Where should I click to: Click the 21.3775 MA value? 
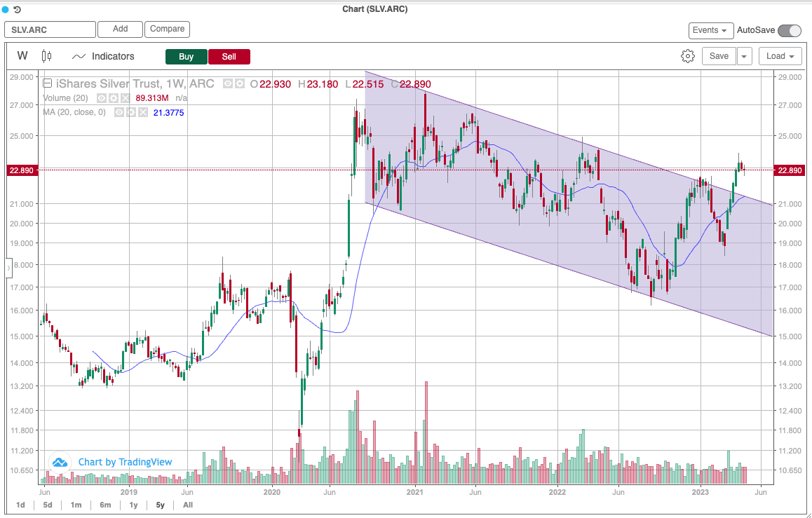[x=168, y=113]
